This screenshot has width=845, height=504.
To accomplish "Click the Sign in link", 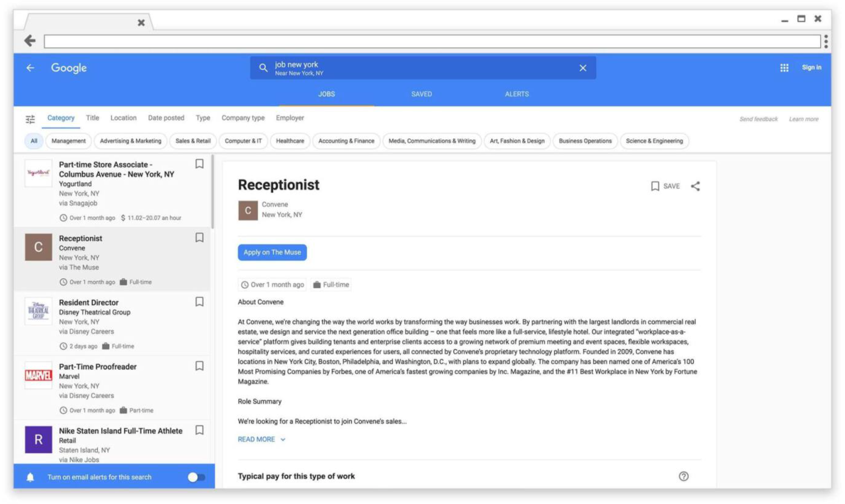I will coord(812,67).
